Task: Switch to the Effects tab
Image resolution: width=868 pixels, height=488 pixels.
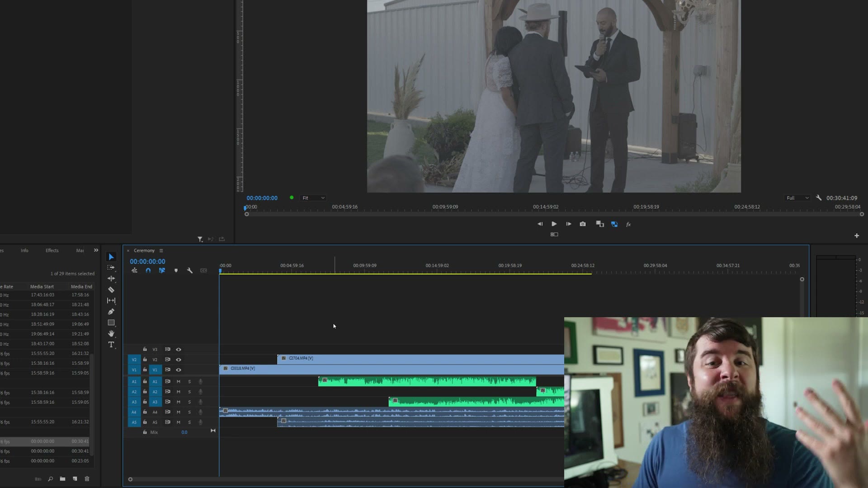Action: 52,250
